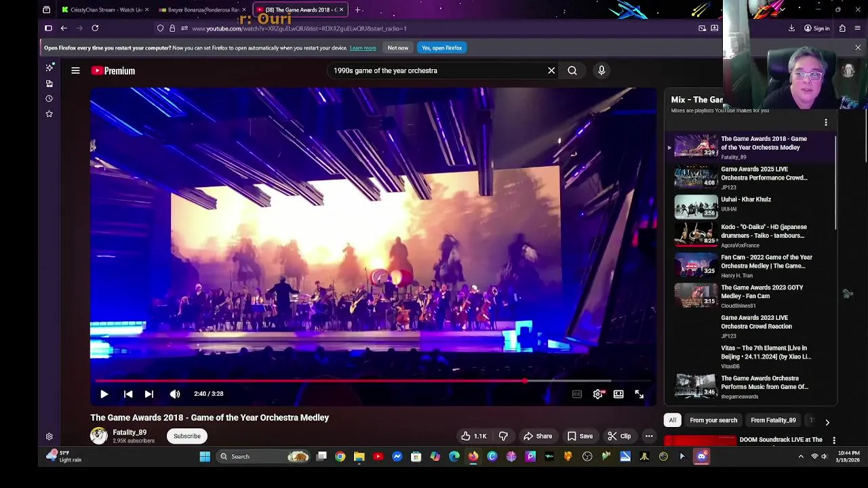This screenshot has width=868, height=488.
Task: Open Firefox application menu
Action: pos(858,28)
